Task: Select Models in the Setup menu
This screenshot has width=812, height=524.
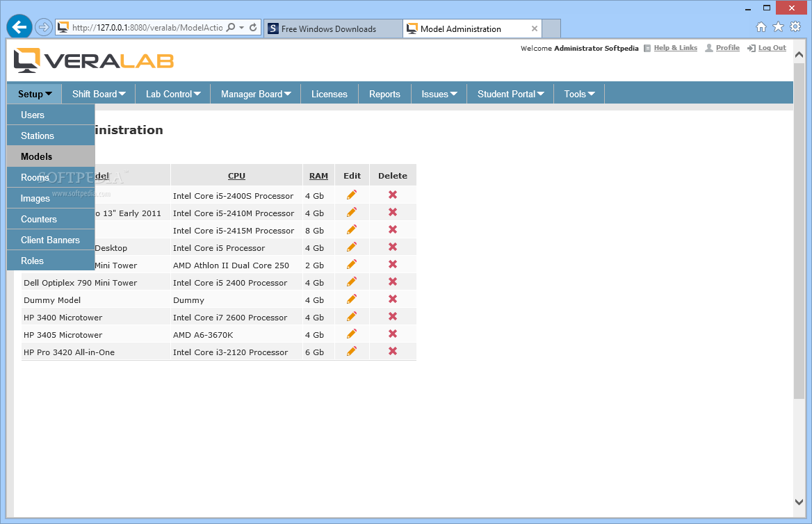Action: click(x=51, y=156)
